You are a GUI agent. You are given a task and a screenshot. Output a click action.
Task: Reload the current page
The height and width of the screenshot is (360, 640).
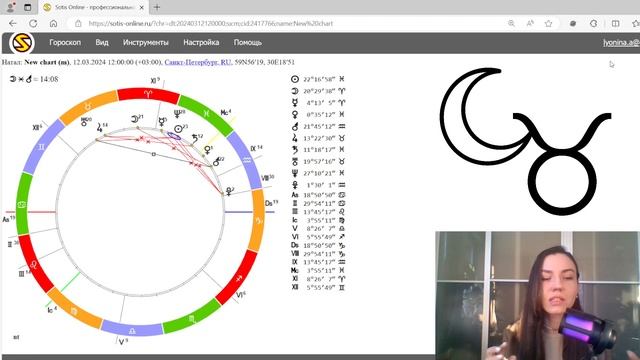point(33,23)
